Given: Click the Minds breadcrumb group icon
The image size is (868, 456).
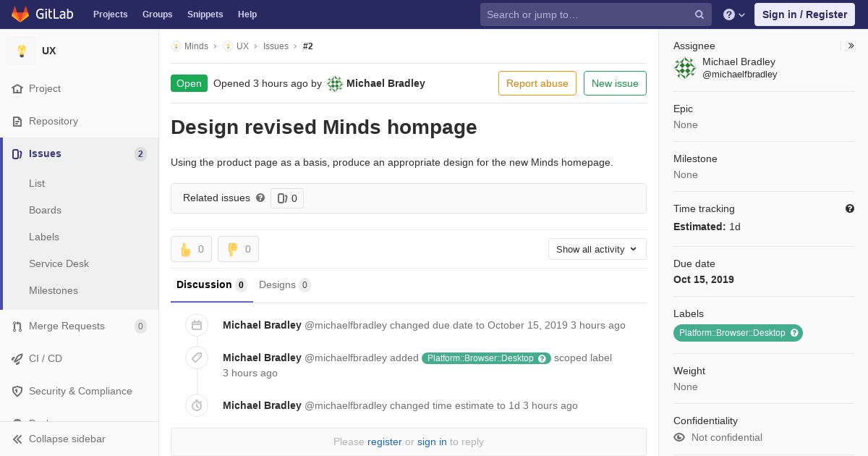Looking at the screenshot, I should tap(176, 46).
